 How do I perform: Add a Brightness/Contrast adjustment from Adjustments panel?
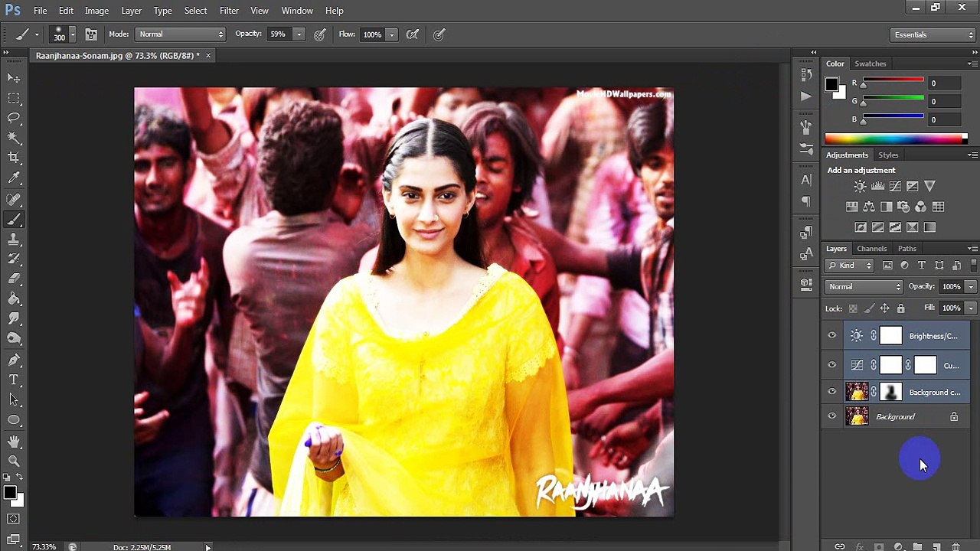861,186
